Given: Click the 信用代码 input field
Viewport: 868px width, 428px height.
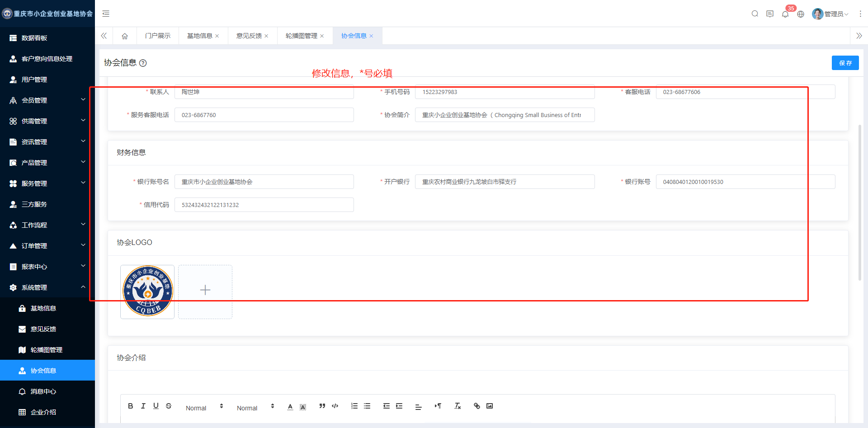Looking at the screenshot, I should tap(264, 205).
